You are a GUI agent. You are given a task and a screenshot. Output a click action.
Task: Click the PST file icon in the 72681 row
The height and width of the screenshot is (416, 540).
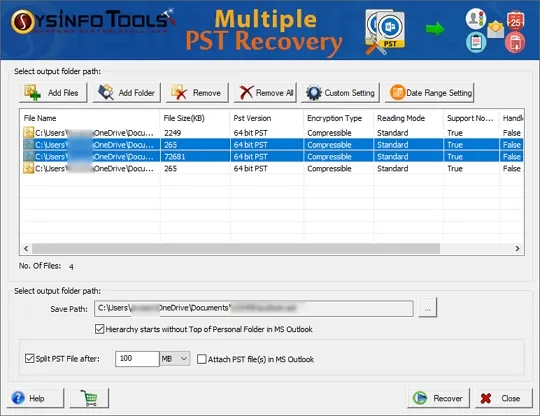pos(28,156)
